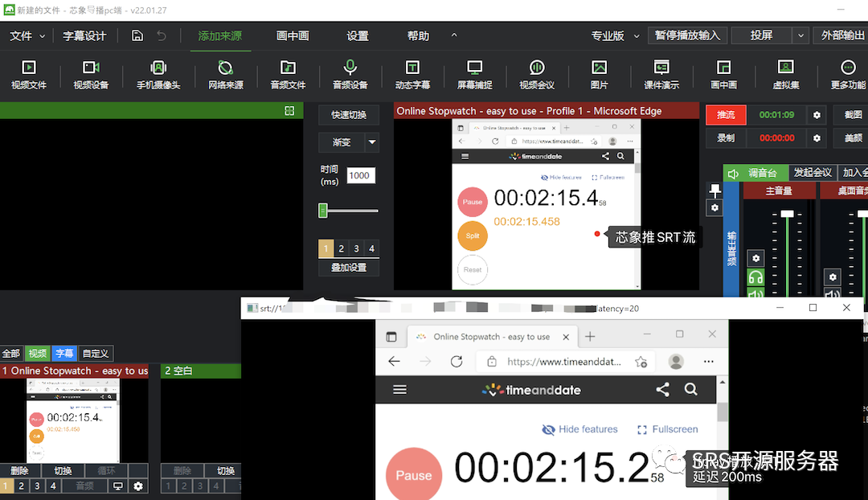868x500 pixels.
Task: Click the undo arrow icon
Action: 161,36
